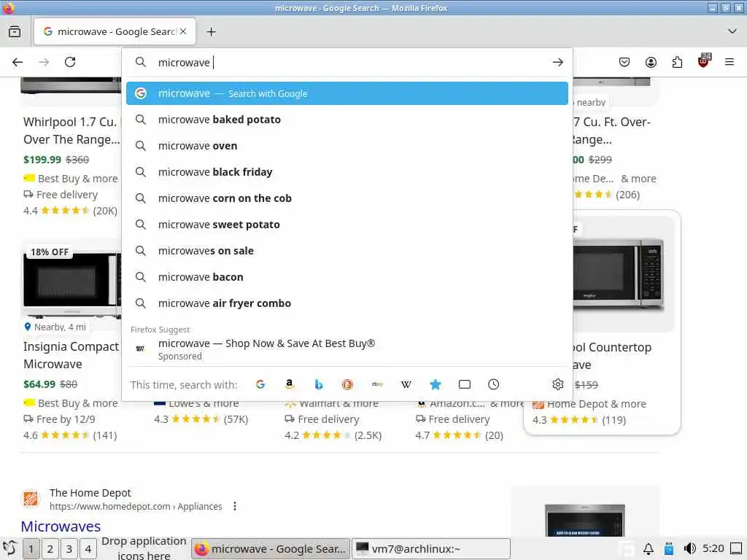Go back with the back arrow button
The image size is (747, 560).
(x=18, y=63)
